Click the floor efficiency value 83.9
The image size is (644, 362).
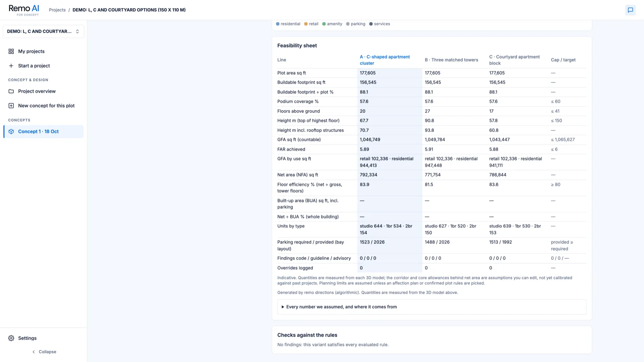click(365, 185)
